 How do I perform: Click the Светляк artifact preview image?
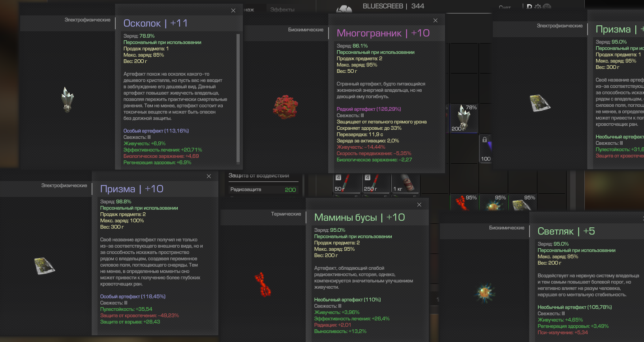tap(484, 293)
